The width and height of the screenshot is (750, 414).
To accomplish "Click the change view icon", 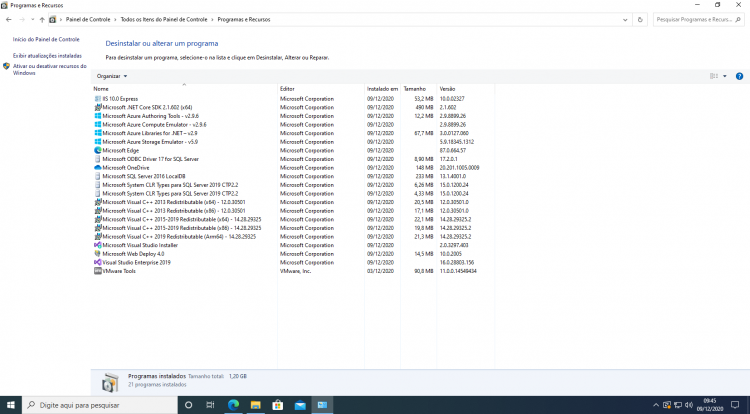I will pyautogui.click(x=714, y=76).
